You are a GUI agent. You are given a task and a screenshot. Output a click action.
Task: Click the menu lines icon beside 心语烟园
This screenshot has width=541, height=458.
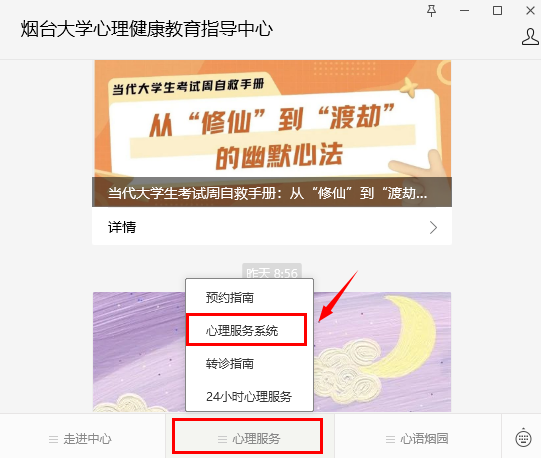pyautogui.click(x=390, y=439)
